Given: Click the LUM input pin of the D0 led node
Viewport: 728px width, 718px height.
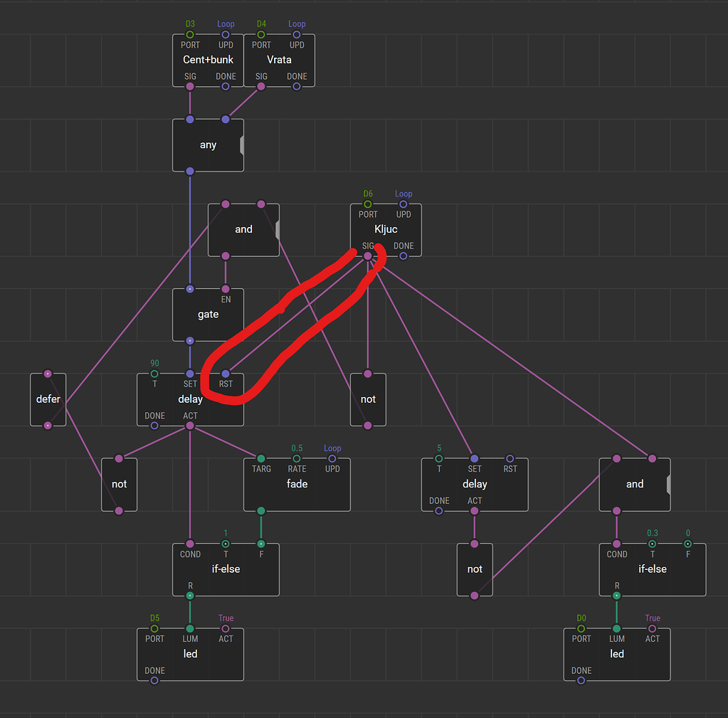Looking at the screenshot, I should (616, 628).
